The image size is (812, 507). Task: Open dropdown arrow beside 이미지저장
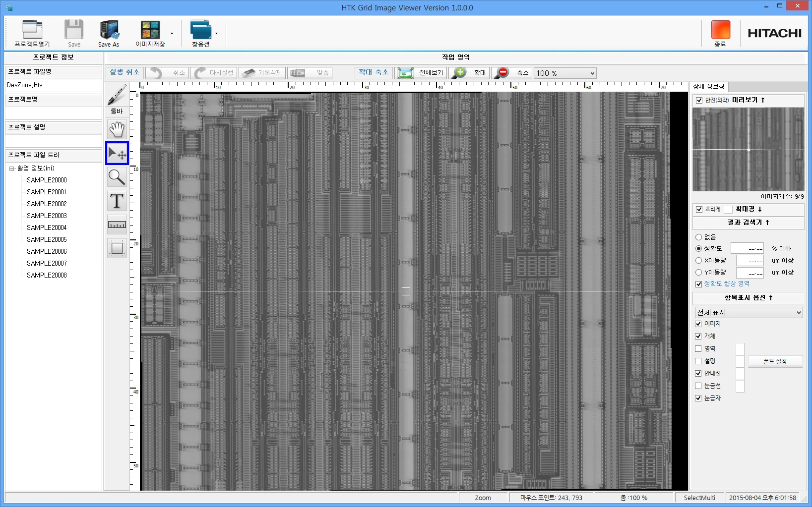click(172, 34)
